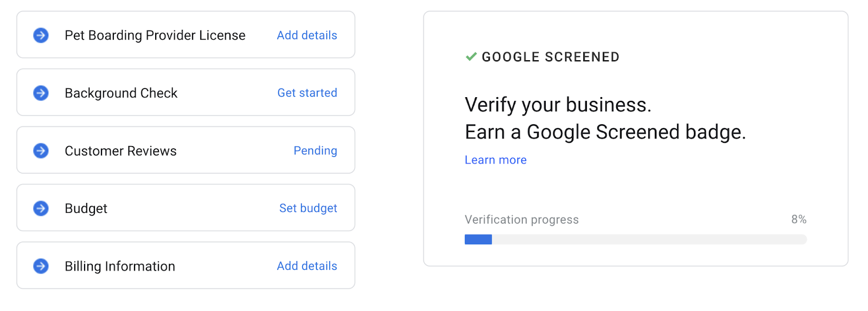Select the Pet Boarding Provider License label
868x311 pixels.
[x=155, y=35]
